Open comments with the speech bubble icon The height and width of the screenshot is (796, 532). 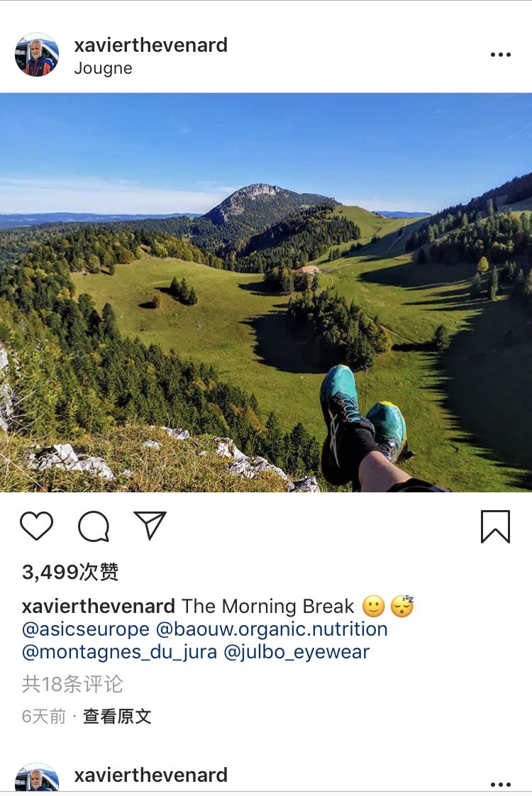click(94, 526)
